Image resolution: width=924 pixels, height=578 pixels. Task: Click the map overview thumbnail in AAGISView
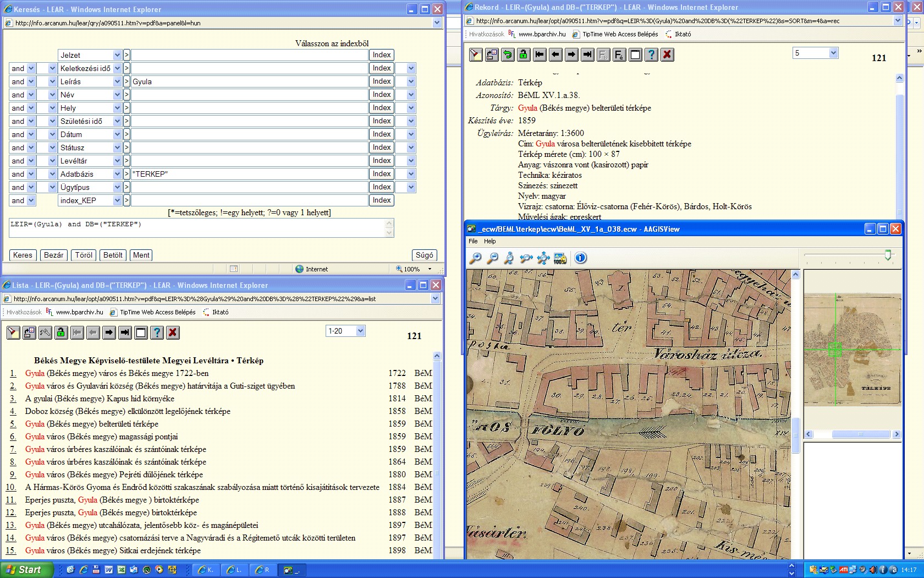click(x=852, y=349)
